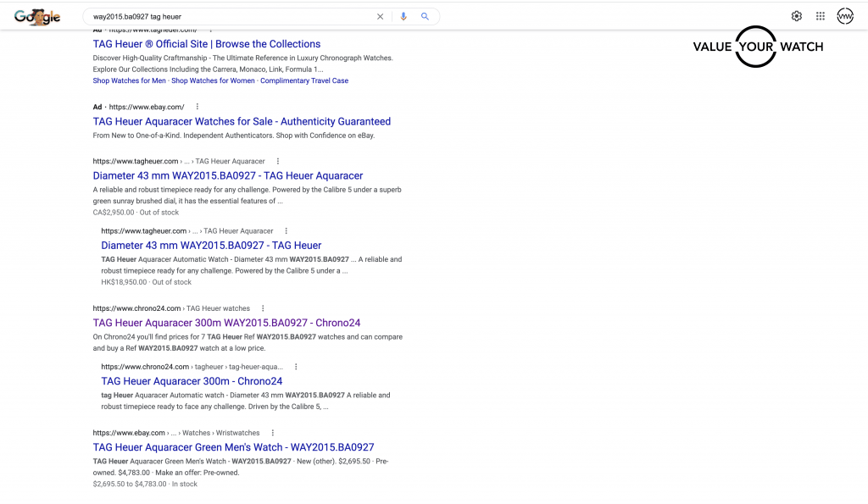Open the account profile avatar
This screenshot has height=504, width=868.
pos(845,16)
